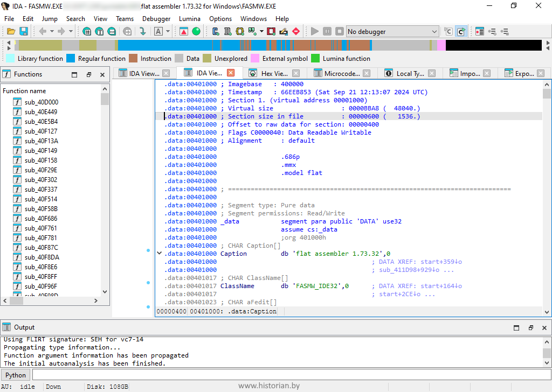Click the breakpoint dot beside the ClassName line
The width and height of the screenshot is (552, 392).
click(148, 283)
